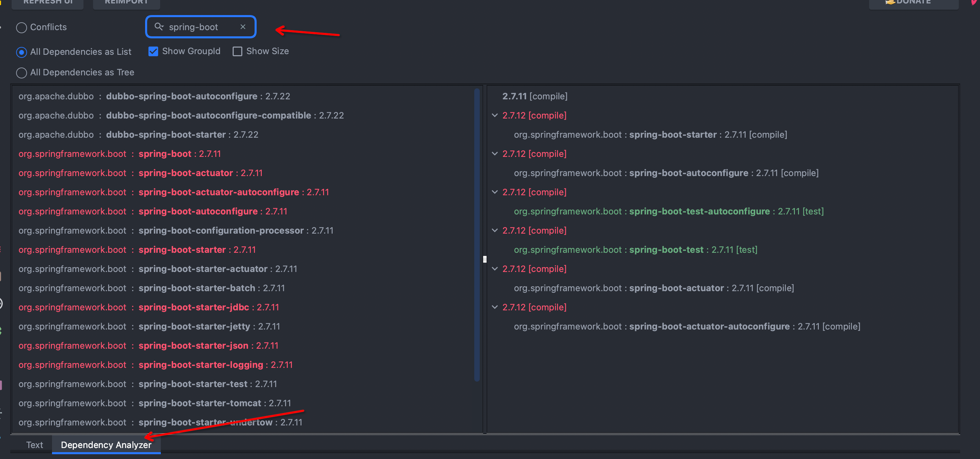Collapse the 2.7.12 node above spring-boot-actuator-autoconfigure
This screenshot has height=459, width=980.
(x=494, y=307)
